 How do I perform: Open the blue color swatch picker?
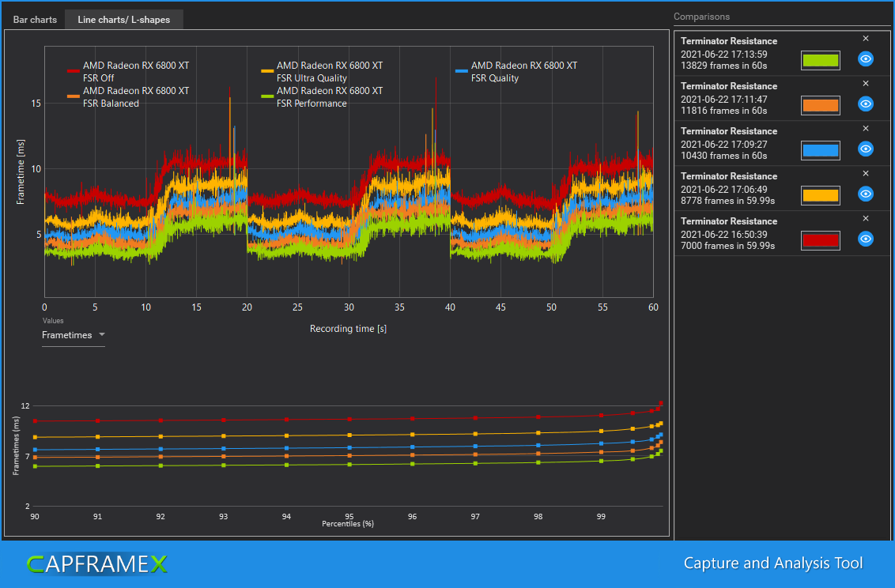820,151
